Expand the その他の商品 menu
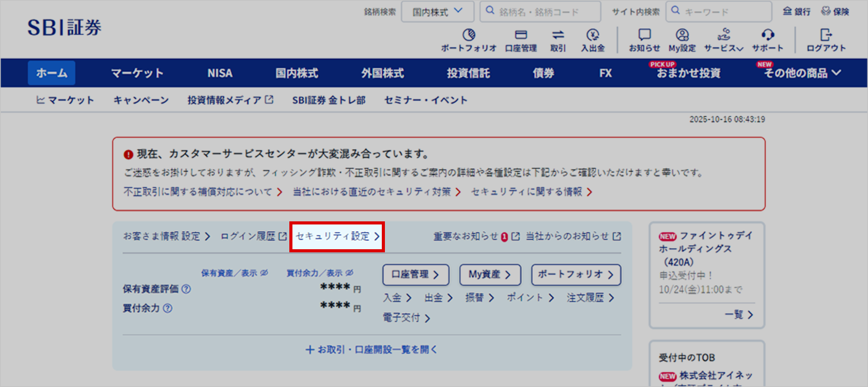The height and width of the screenshot is (387, 868). [x=802, y=73]
